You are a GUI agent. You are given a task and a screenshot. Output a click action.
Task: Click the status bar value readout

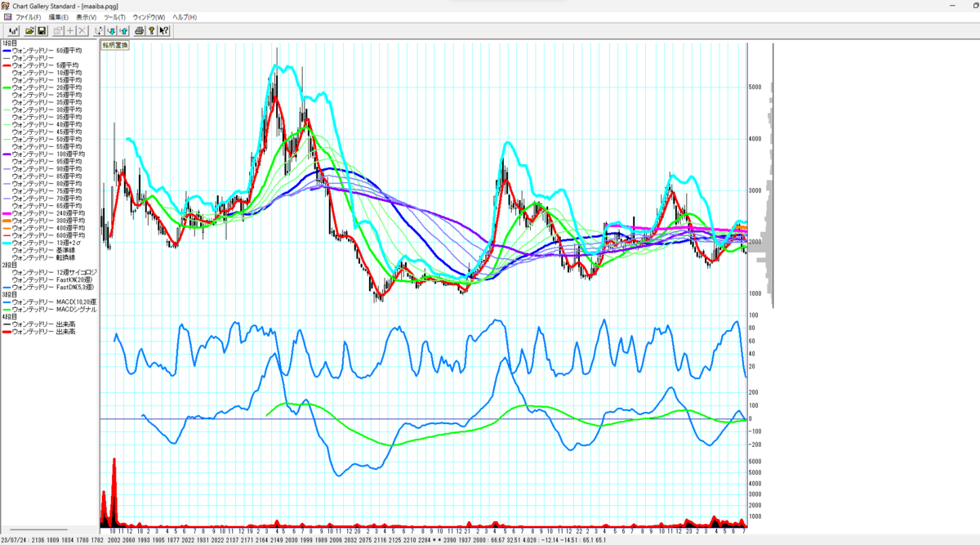pyautogui.click(x=303, y=540)
